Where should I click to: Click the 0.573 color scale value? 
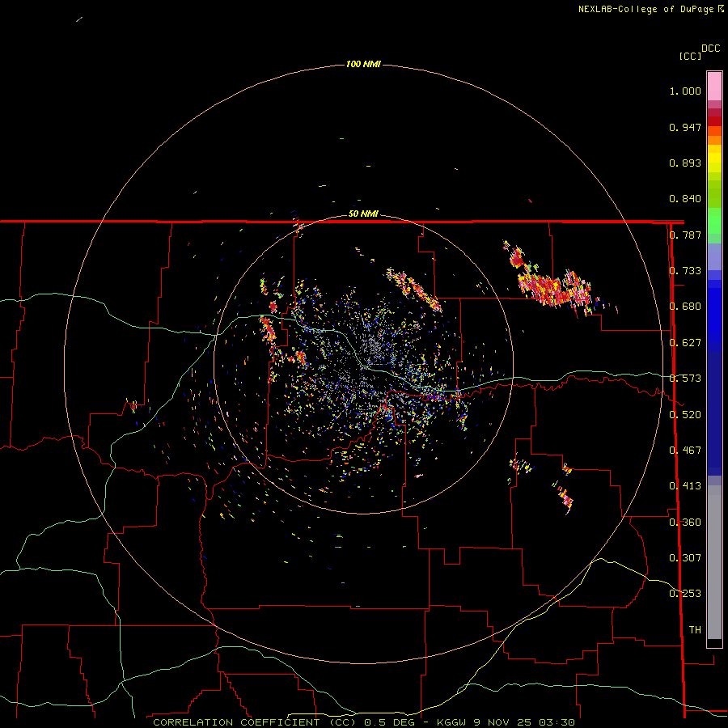(x=685, y=379)
